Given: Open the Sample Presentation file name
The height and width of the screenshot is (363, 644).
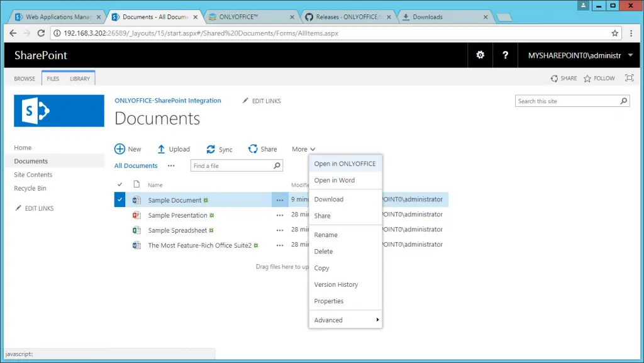Looking at the screenshot, I should pyautogui.click(x=177, y=215).
